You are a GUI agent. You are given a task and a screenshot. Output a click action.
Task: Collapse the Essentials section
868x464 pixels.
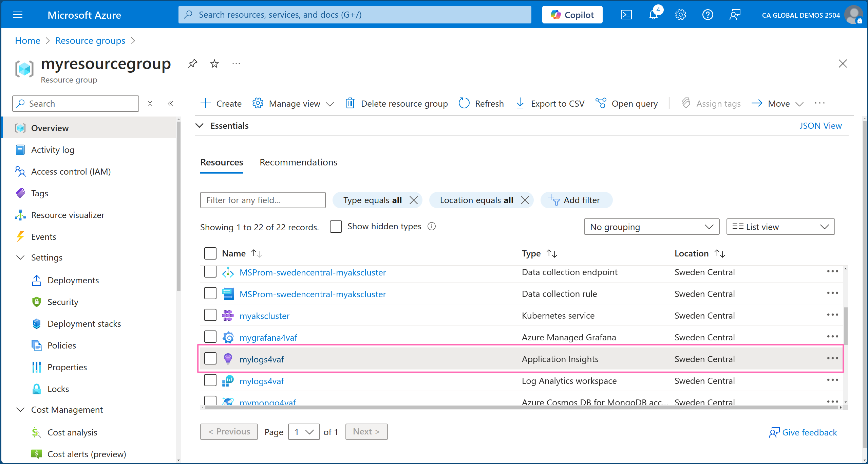(200, 126)
